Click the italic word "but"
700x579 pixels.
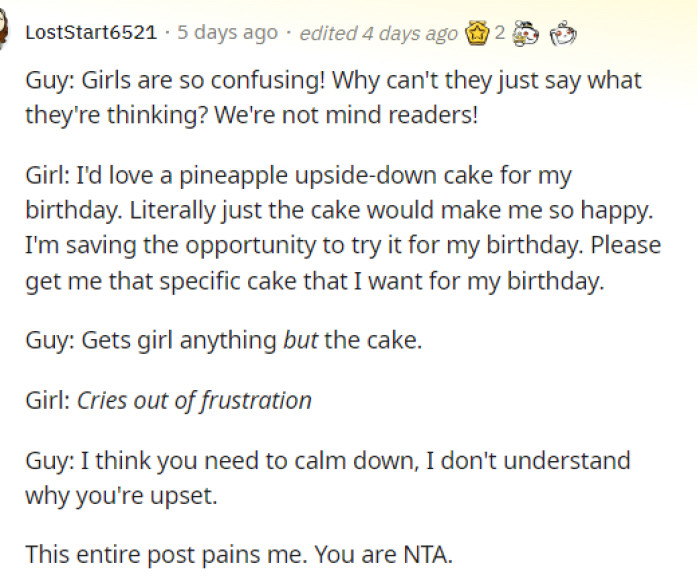(299, 340)
